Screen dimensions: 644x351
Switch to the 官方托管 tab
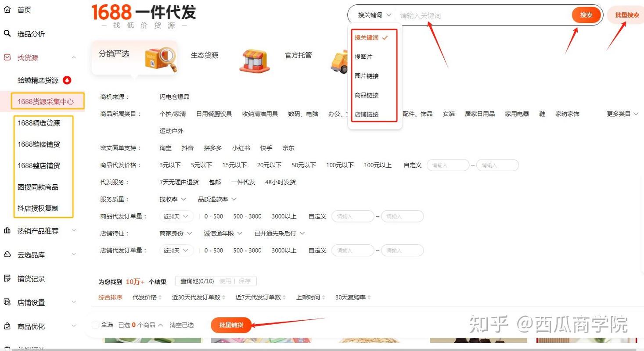click(298, 55)
